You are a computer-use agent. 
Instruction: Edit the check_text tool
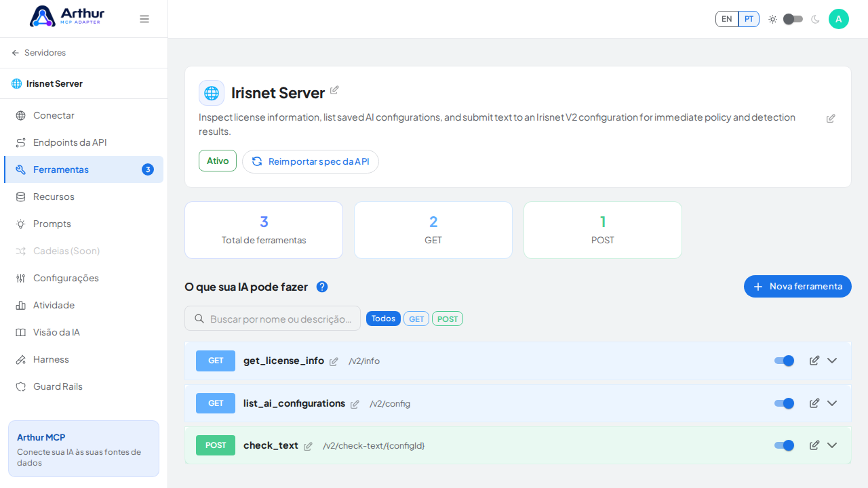point(814,445)
